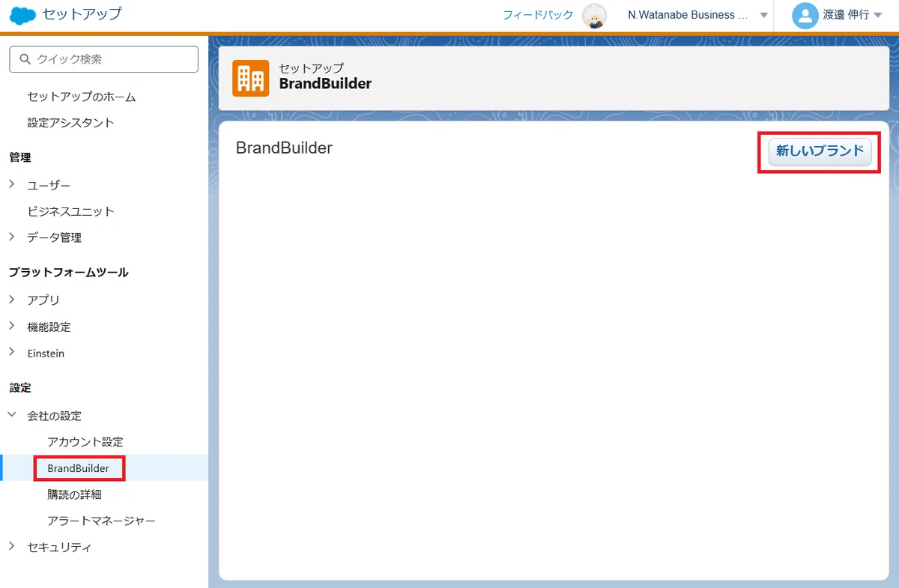
Task: Click the user avatar icon
Action: (805, 16)
